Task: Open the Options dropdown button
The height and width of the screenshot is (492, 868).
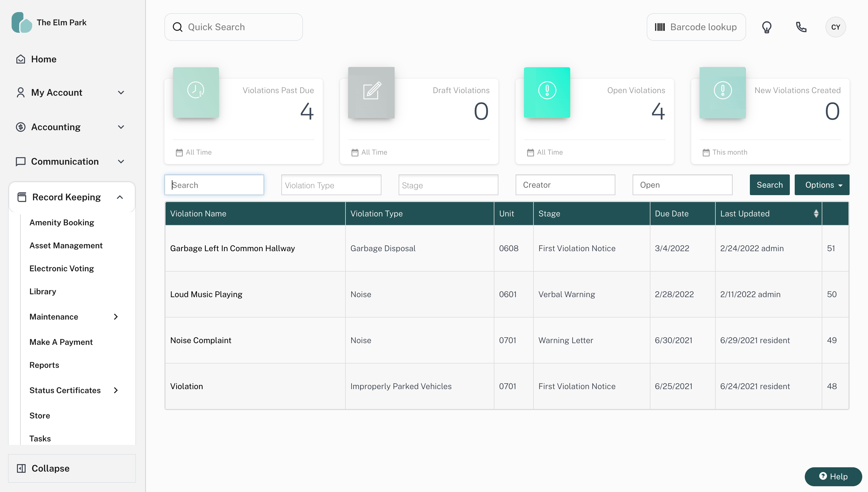Action: 822,185
